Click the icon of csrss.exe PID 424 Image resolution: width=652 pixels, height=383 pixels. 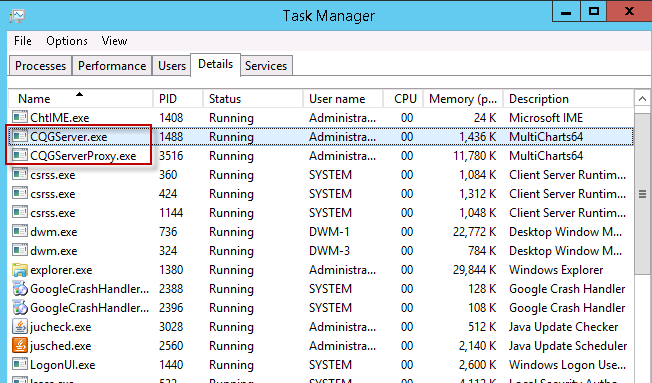[20, 194]
